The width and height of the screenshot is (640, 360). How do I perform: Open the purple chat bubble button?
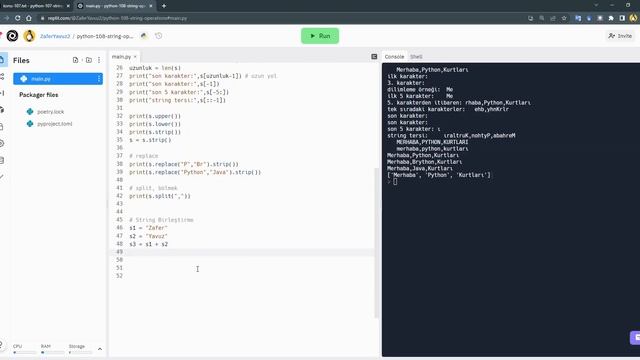click(635, 338)
